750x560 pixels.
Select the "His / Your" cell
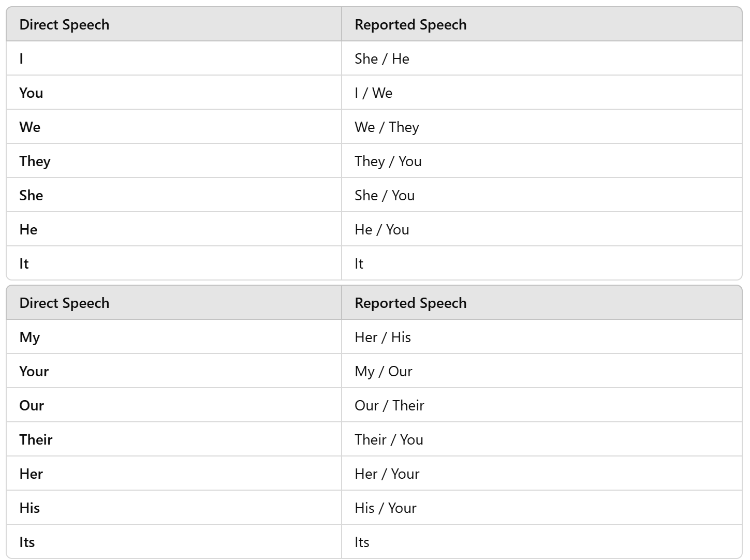click(386, 508)
